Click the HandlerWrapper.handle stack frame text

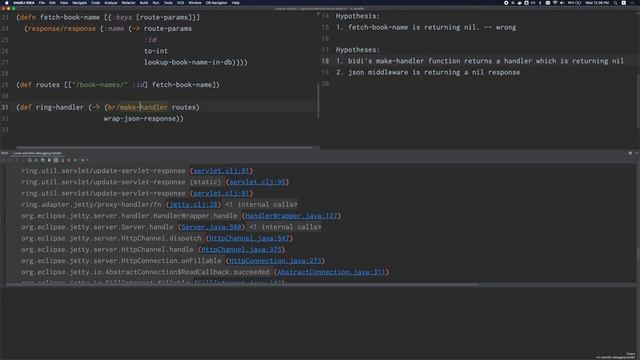point(129,216)
